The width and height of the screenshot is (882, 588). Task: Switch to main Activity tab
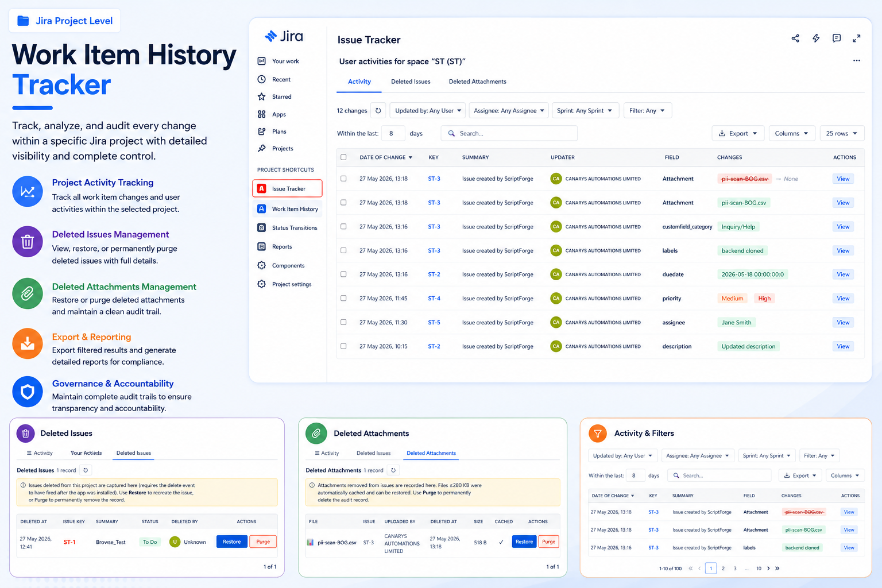pos(359,82)
